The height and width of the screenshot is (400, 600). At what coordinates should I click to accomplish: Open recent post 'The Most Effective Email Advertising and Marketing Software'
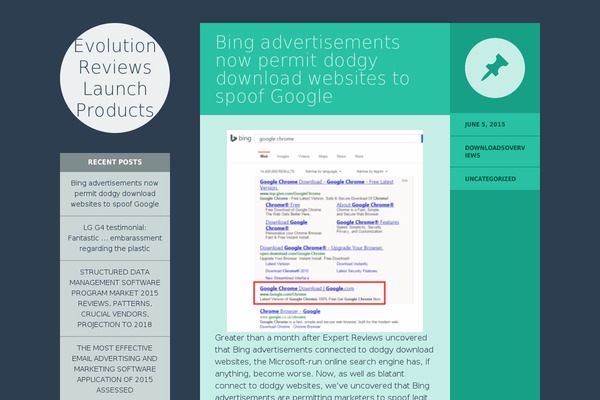coord(115,369)
